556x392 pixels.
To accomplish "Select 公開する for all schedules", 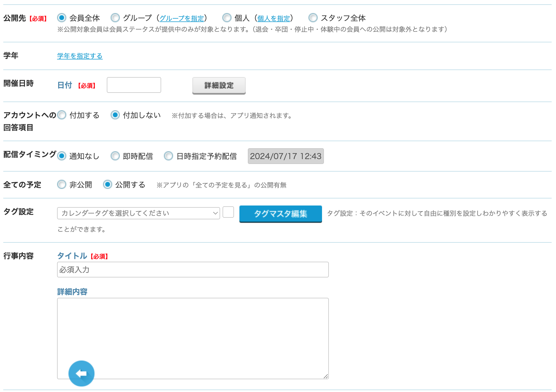I will 108,184.
